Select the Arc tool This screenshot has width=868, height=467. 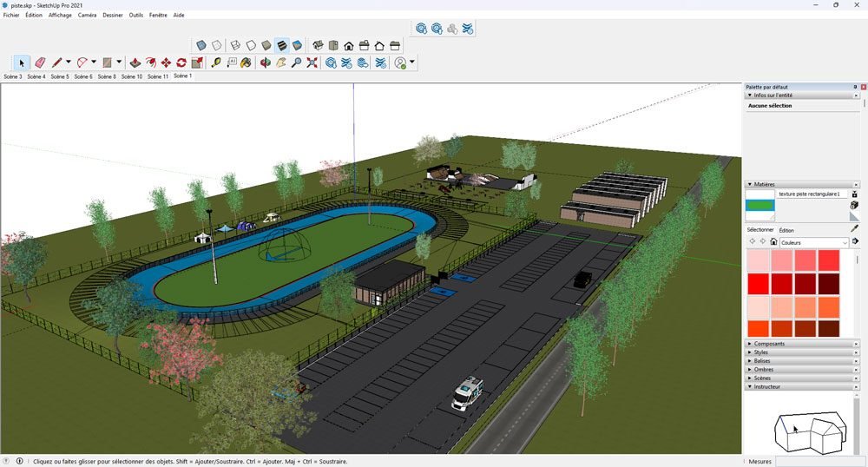82,62
